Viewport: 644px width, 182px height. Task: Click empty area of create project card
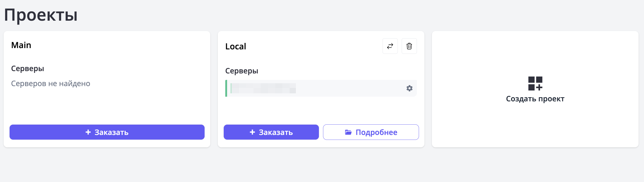pos(535,127)
